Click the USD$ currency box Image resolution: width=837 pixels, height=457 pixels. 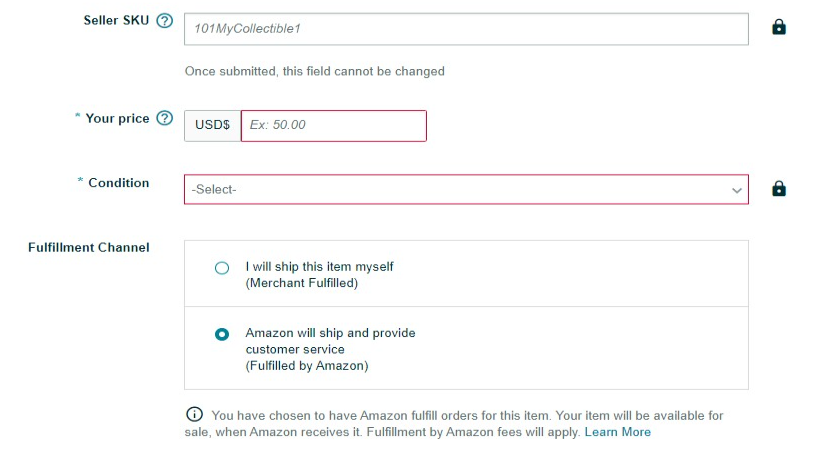point(212,126)
